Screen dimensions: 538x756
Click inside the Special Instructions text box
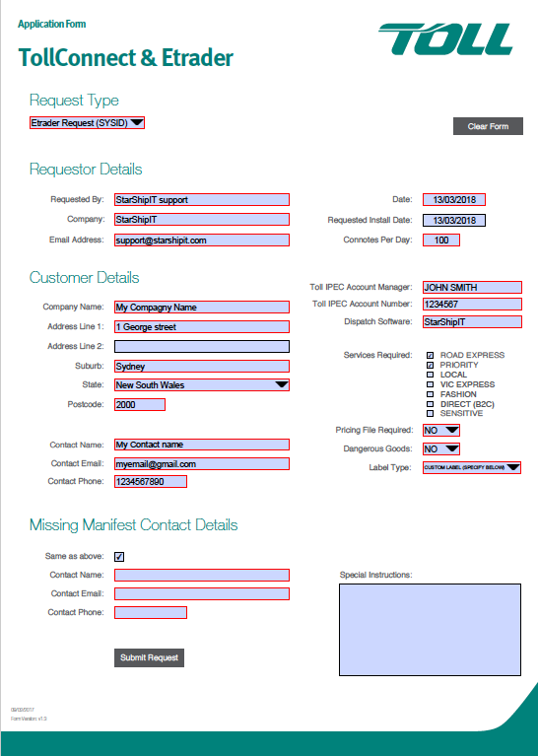430,630
